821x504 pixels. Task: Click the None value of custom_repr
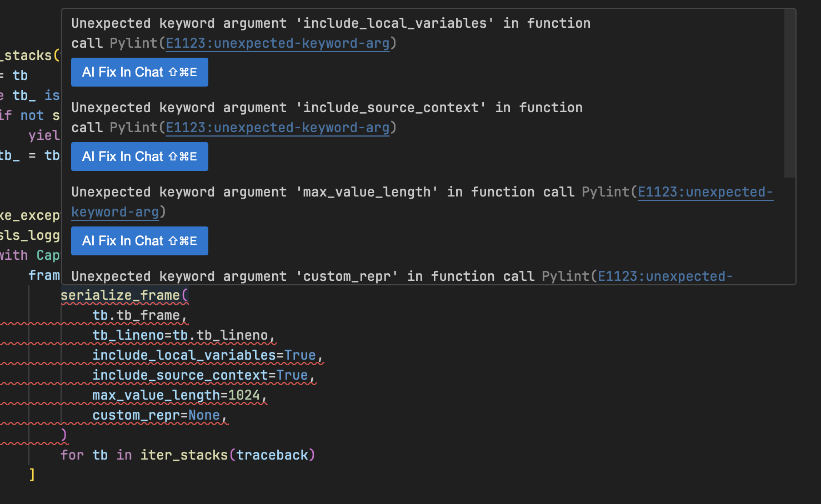[x=204, y=415]
